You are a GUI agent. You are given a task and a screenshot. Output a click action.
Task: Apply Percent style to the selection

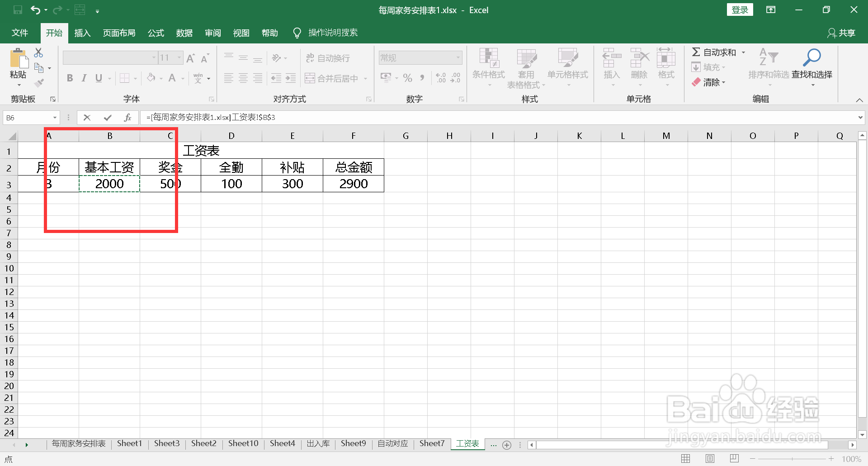(407, 78)
